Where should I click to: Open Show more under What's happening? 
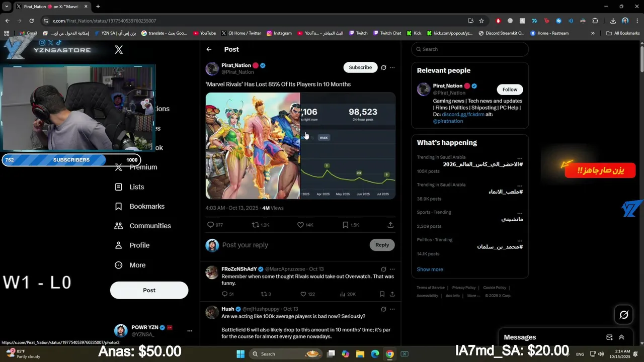tap(430, 269)
